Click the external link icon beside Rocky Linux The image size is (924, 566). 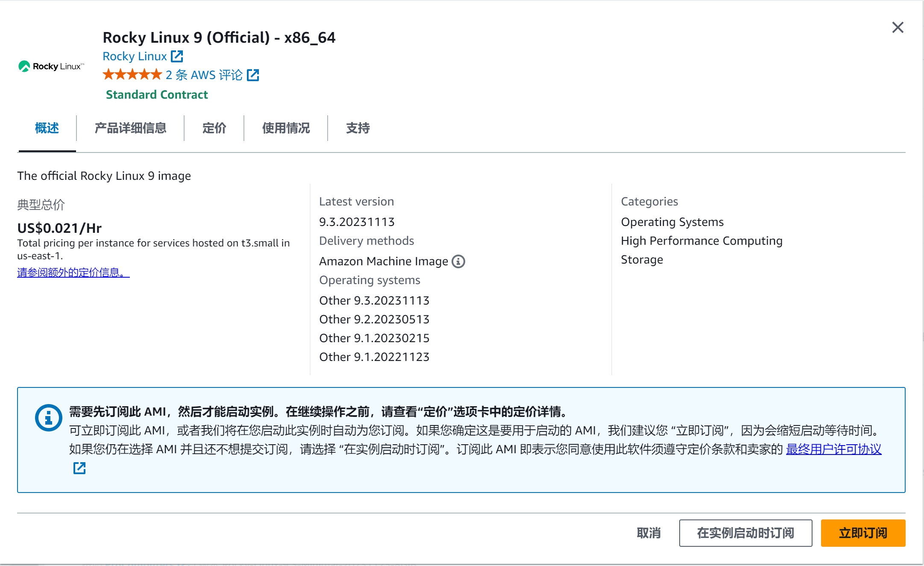[x=177, y=56]
